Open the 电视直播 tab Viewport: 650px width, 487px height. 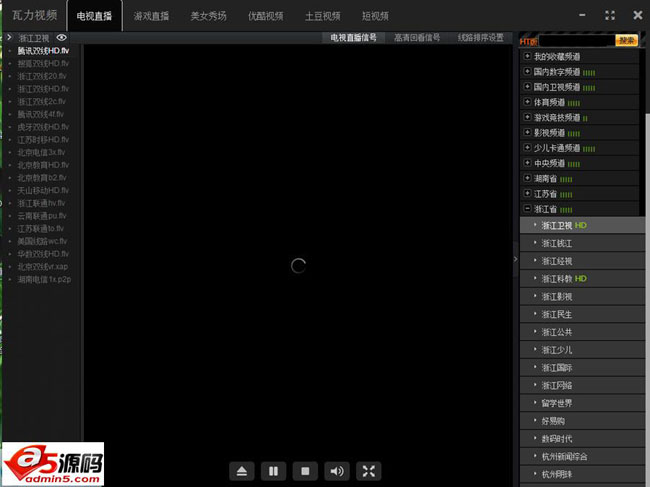95,16
